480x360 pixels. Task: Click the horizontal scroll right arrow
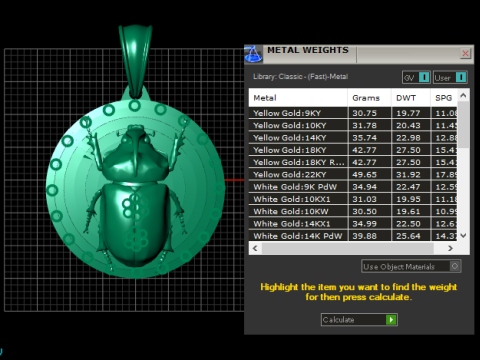[450, 248]
